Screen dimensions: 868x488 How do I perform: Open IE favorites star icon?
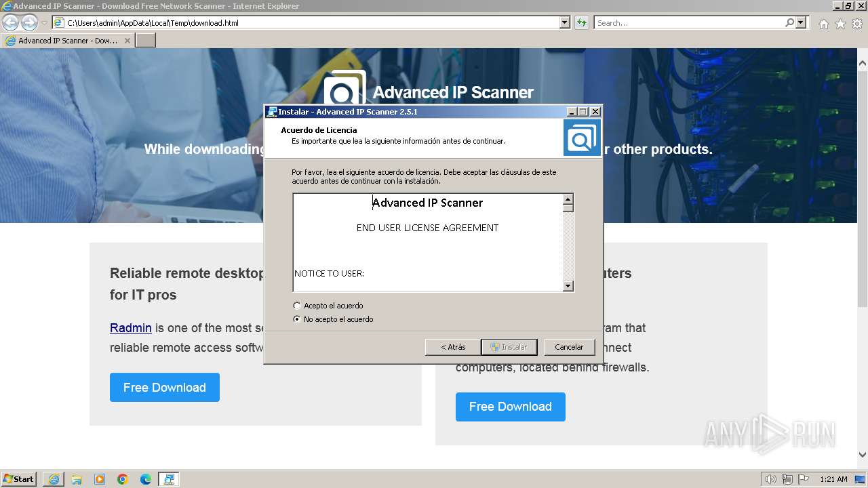click(840, 24)
